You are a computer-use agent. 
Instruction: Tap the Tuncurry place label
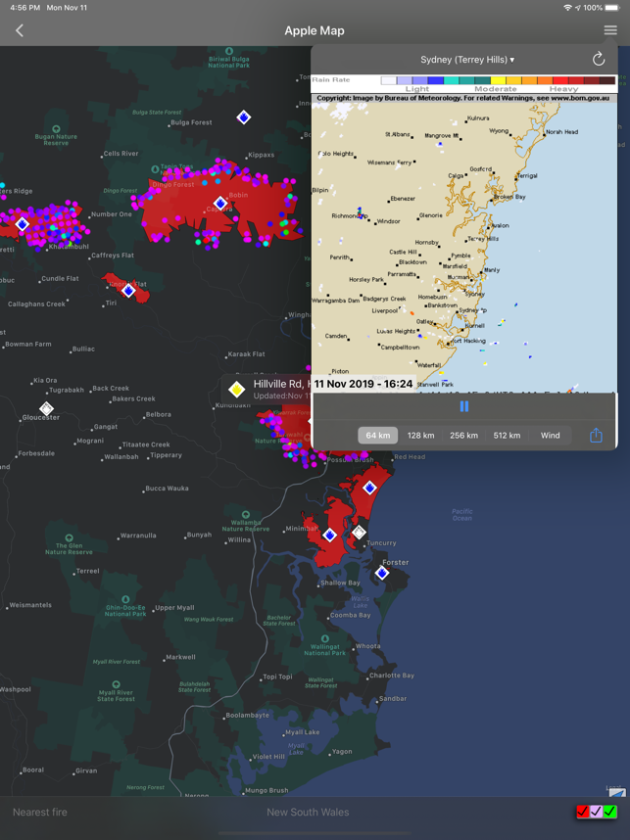click(x=381, y=542)
